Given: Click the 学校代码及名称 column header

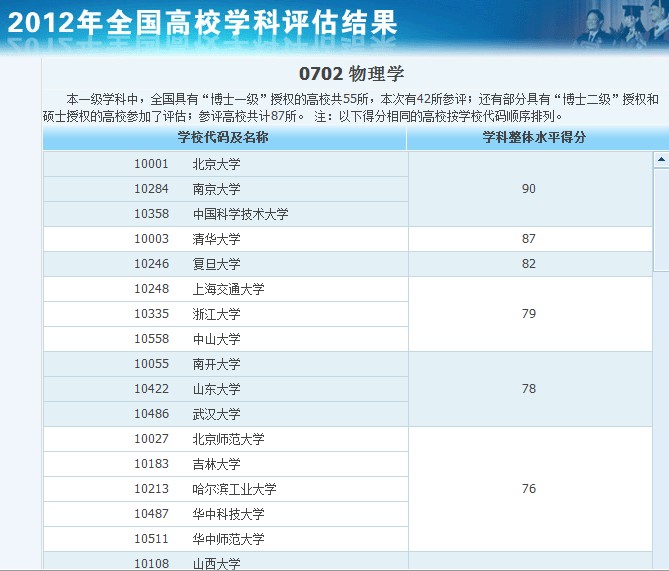Looking at the screenshot, I should tap(224, 137).
